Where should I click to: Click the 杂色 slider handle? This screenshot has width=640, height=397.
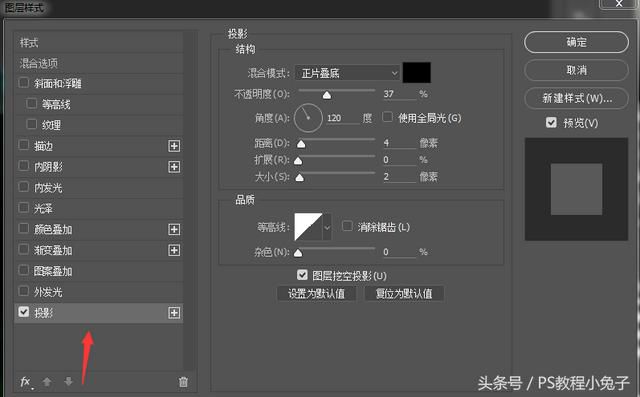coord(298,253)
